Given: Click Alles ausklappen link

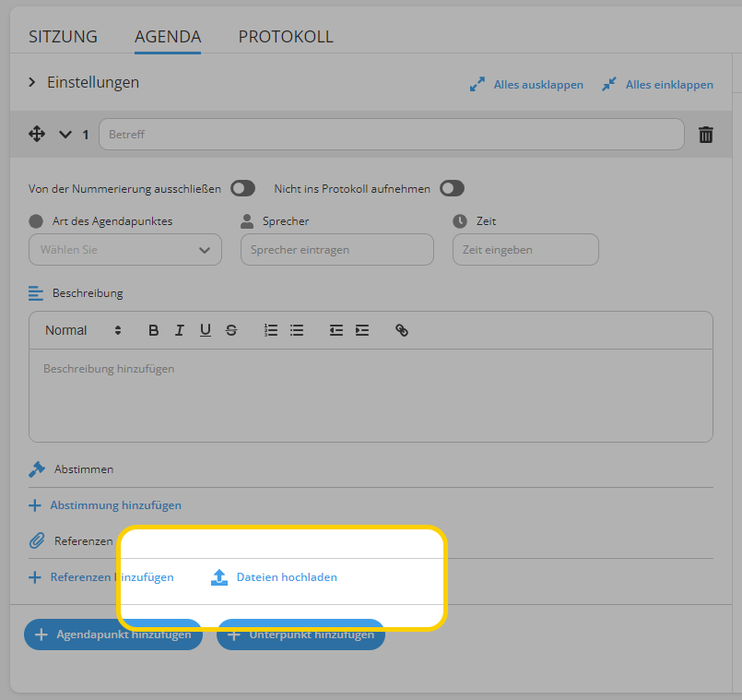Looking at the screenshot, I should [538, 85].
